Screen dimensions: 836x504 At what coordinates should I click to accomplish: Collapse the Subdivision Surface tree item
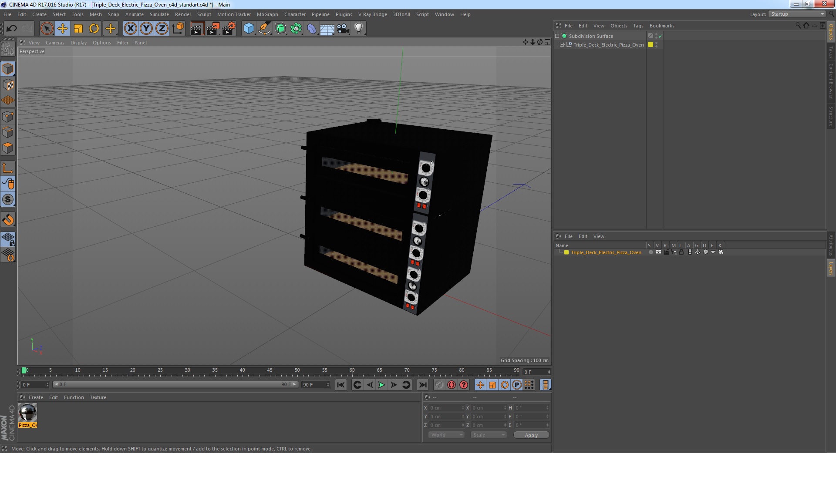[x=557, y=36]
